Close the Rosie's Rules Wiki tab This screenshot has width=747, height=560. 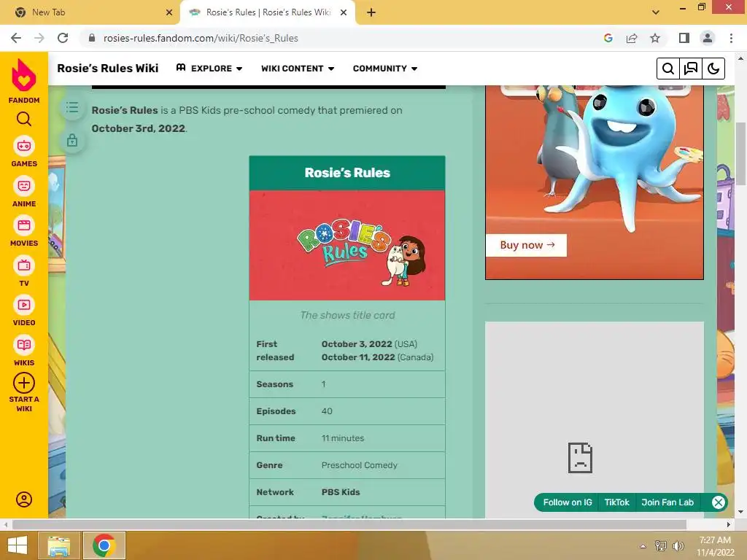pos(343,12)
